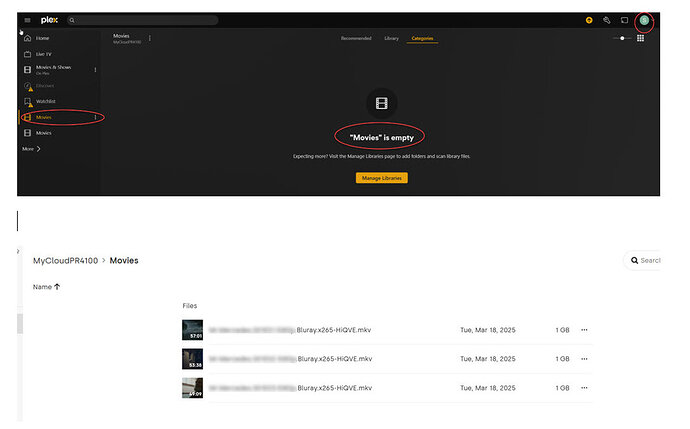690x429 pixels.
Task: Open options dots for highlighted Movies library
Action: pos(95,117)
